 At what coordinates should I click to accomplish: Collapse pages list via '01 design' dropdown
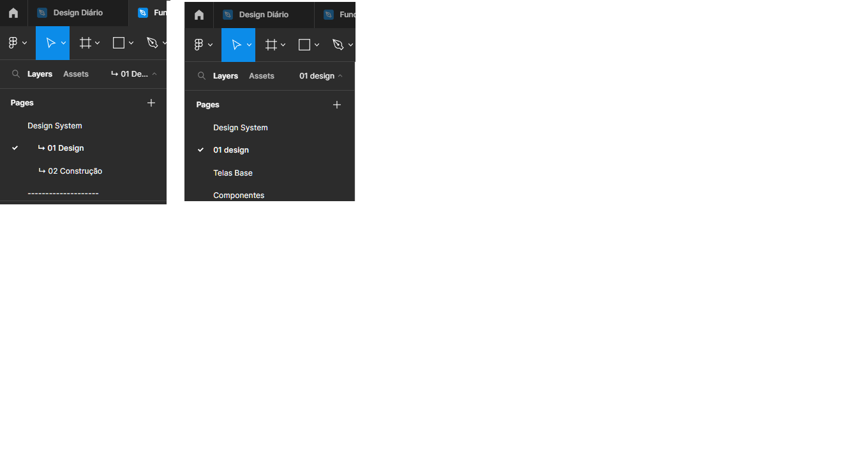tap(321, 76)
